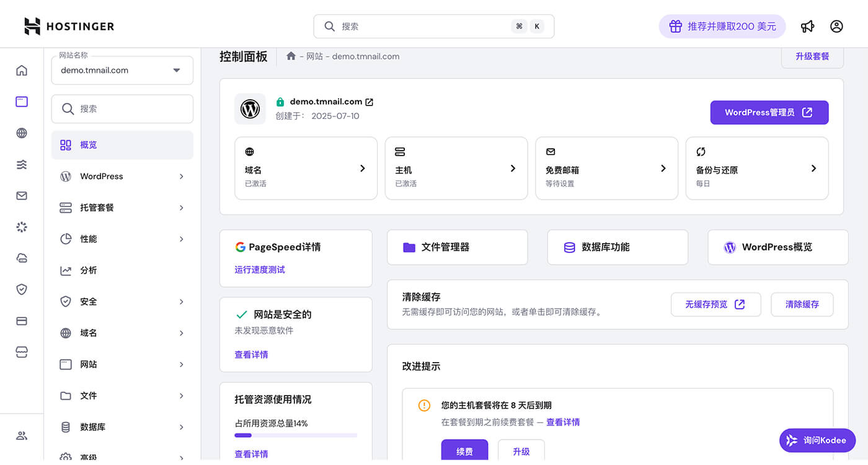
Task: Open the Billing card icon in the left rail
Action: [x=22, y=321]
